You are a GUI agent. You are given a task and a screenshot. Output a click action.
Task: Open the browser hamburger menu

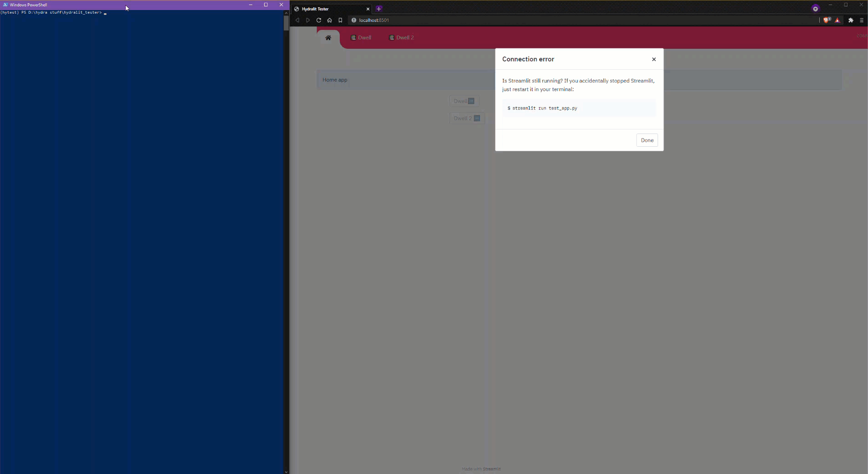click(x=862, y=20)
